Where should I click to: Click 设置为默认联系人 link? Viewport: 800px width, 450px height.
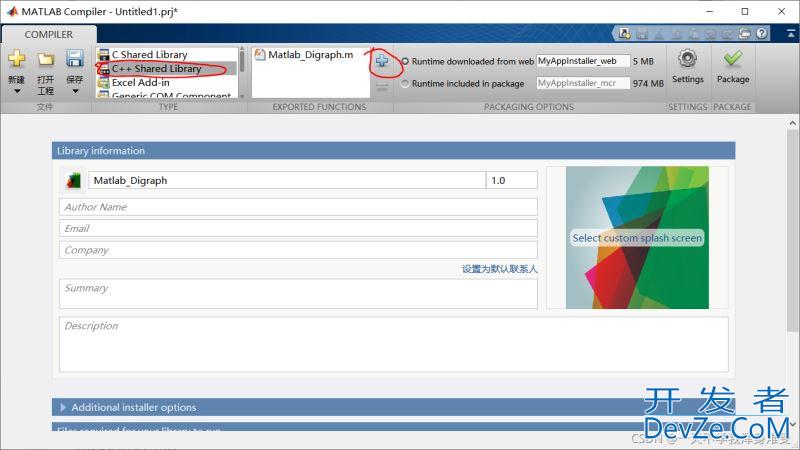(499, 269)
